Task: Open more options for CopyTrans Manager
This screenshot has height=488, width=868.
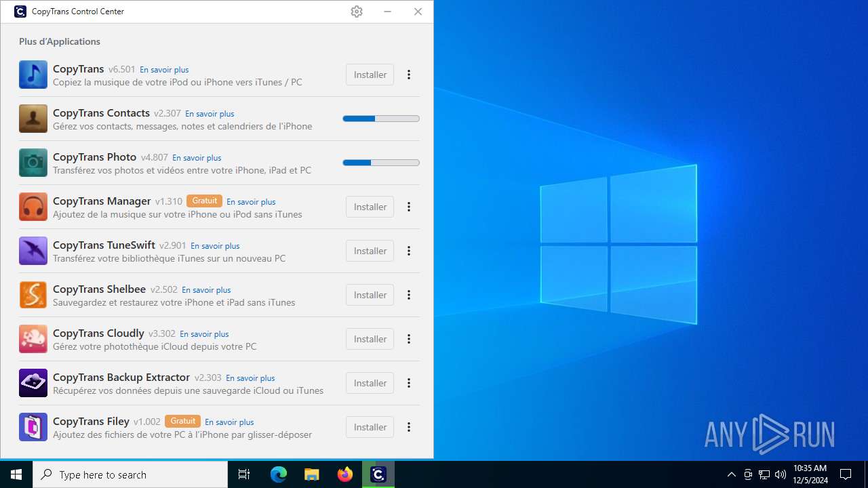Action: click(x=409, y=207)
